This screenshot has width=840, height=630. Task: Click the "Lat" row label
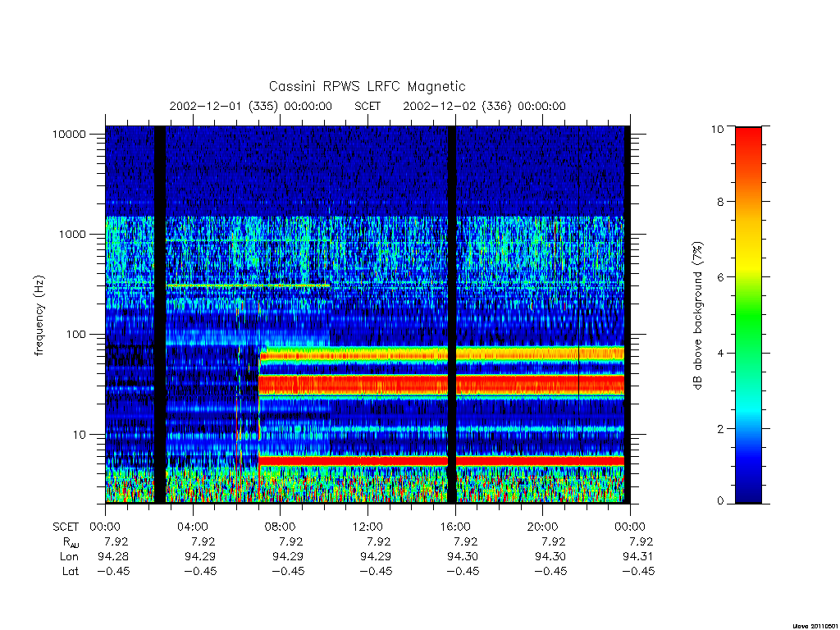pos(71,571)
